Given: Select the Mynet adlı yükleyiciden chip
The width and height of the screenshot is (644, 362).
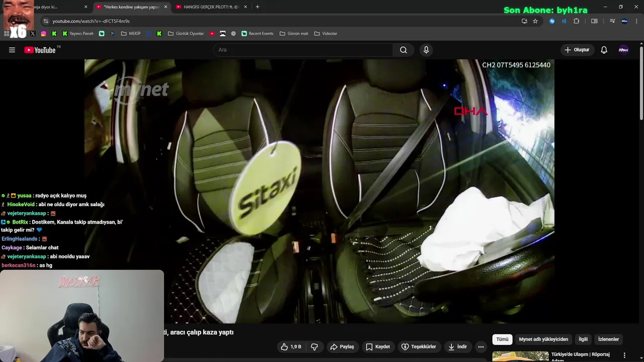Looking at the screenshot, I should click(543, 339).
